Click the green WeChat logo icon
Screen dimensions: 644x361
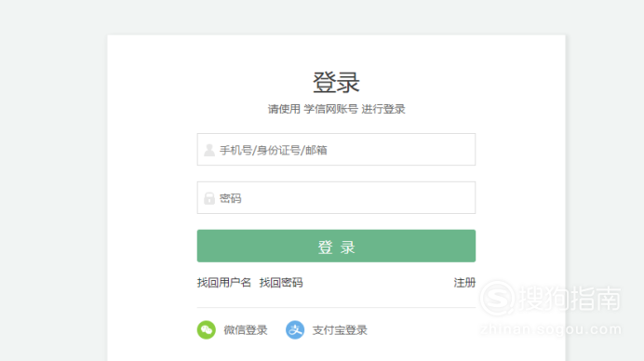click(x=207, y=329)
